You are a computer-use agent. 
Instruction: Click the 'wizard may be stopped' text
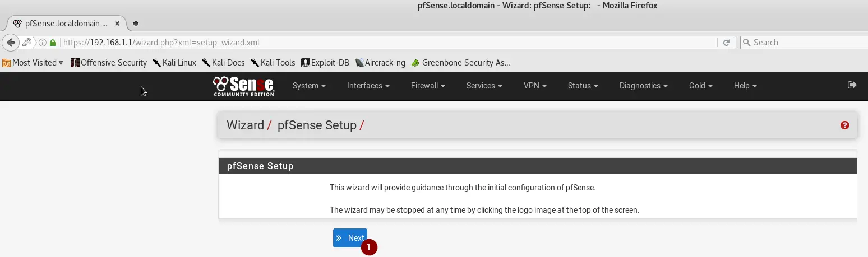tap(484, 211)
